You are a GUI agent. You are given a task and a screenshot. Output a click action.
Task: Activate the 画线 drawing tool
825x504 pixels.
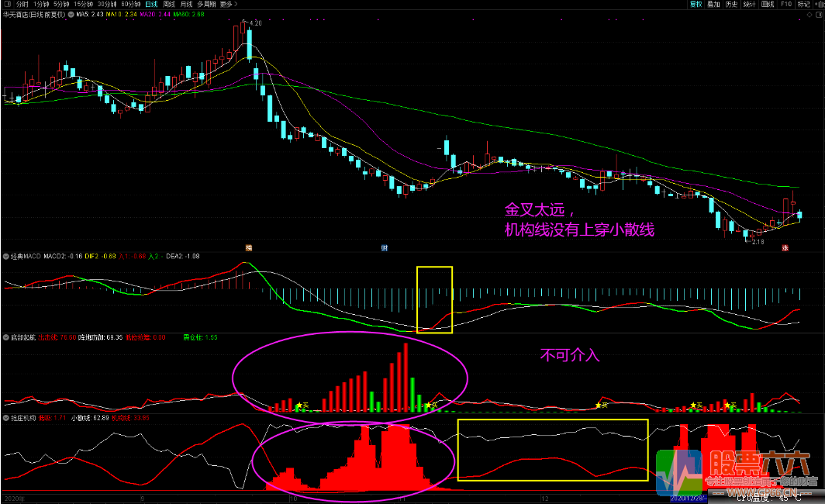768,4
